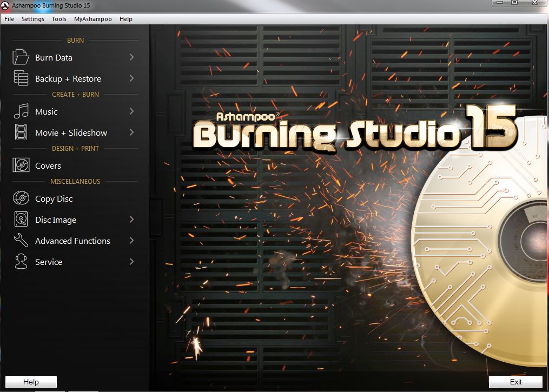
Task: Click the Help button at bottom left
Action: click(31, 382)
